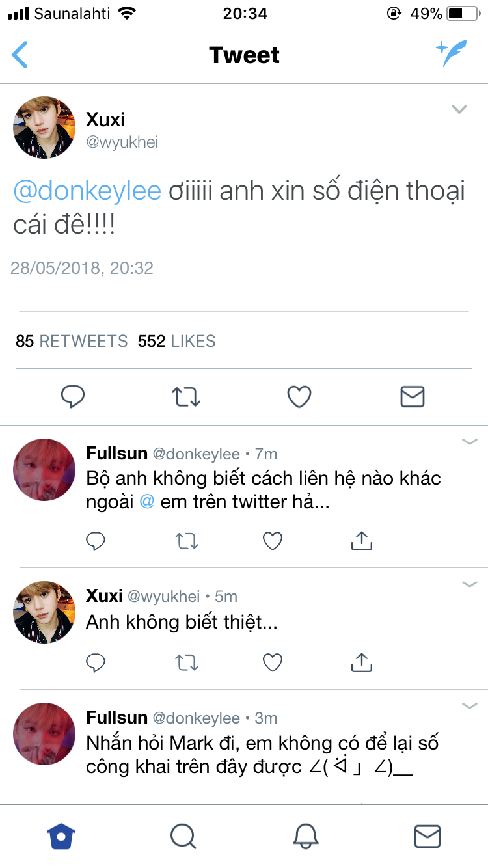488x868 pixels.
Task: Go to the Home tab
Action: tap(61, 836)
